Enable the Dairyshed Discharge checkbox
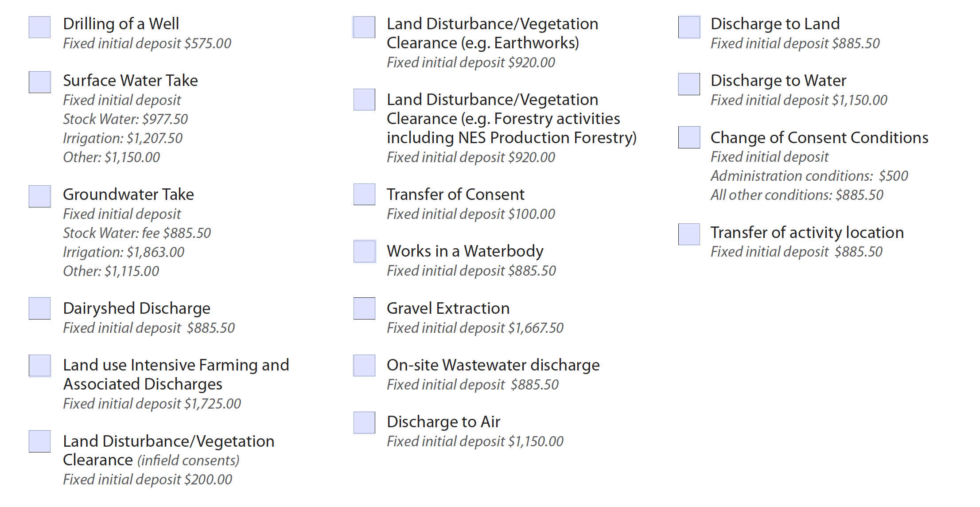 39,308
